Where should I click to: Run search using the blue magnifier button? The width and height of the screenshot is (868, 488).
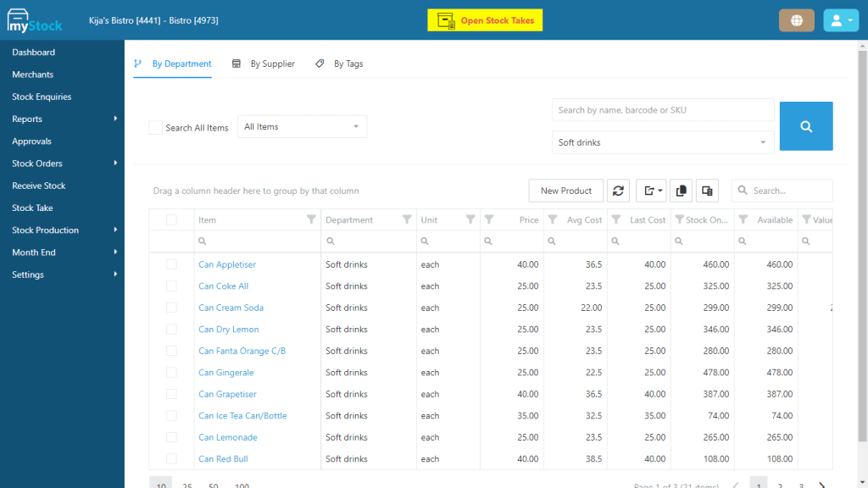[x=805, y=125]
